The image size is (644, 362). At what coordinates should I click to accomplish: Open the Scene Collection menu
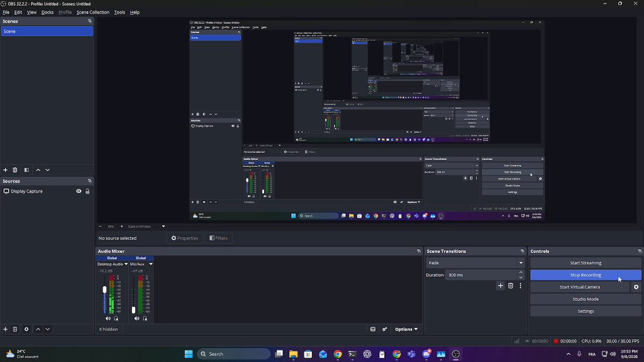tap(93, 12)
